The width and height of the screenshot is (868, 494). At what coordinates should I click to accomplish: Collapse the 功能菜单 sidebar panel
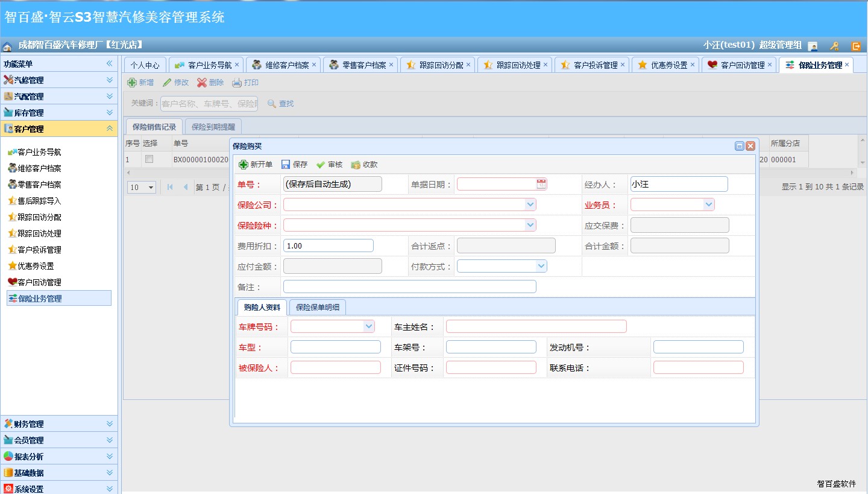point(110,63)
